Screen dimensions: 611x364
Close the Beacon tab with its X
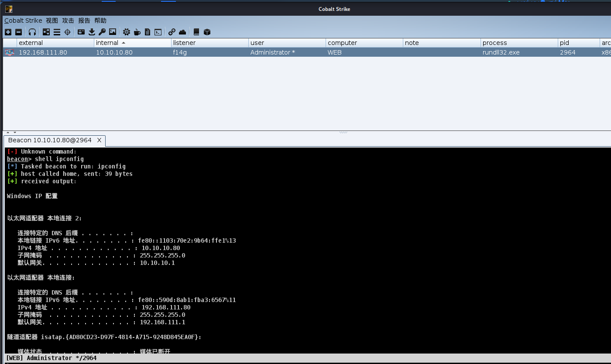coord(99,140)
